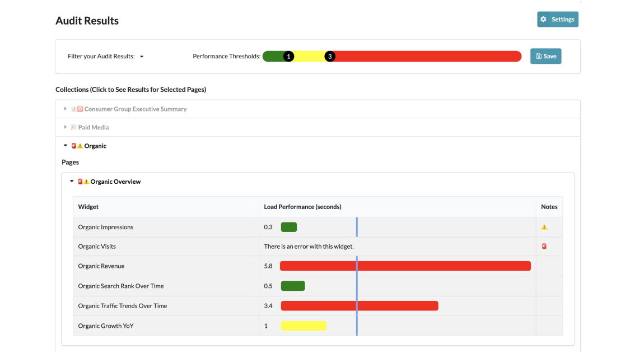Select the Organic Search Rank Over Time row
This screenshot has width=644, height=362.
coord(121,286)
